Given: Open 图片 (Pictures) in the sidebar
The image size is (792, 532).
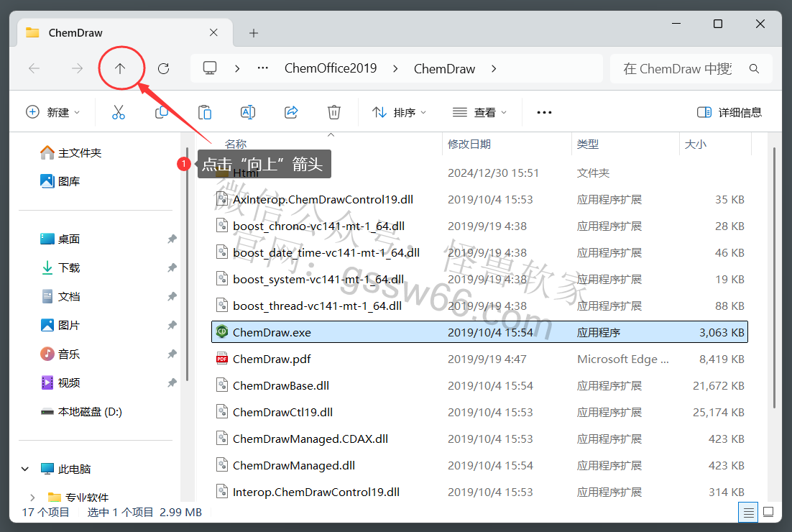Looking at the screenshot, I should click(60, 326).
